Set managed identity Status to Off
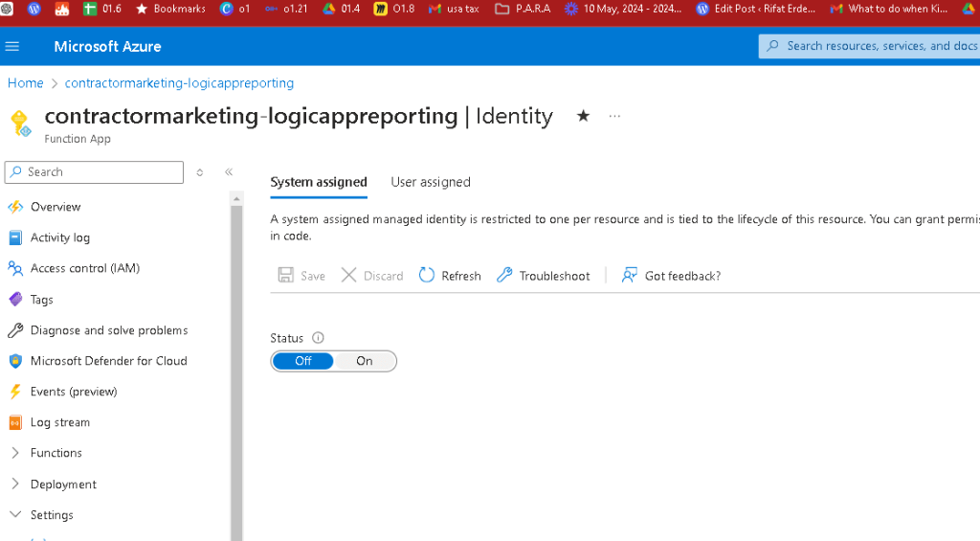Image resolution: width=980 pixels, height=541 pixels. point(303,361)
